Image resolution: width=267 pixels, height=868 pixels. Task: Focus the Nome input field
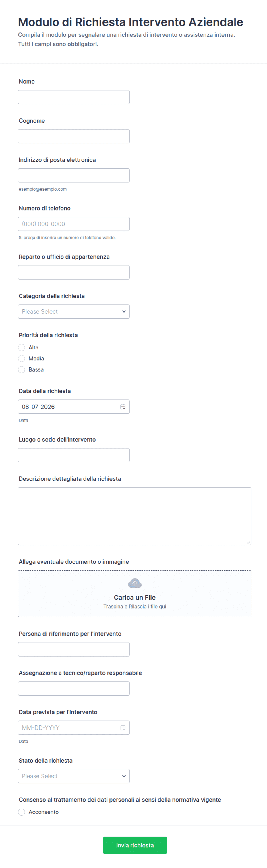(x=74, y=97)
